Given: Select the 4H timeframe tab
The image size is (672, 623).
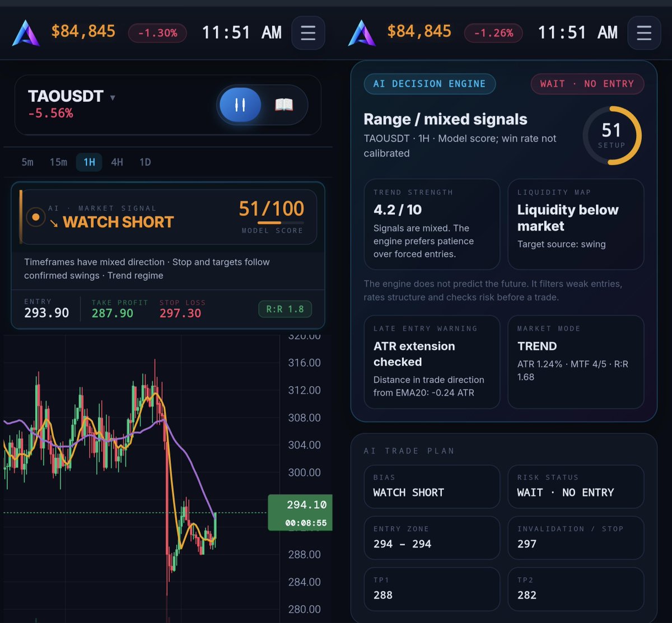Looking at the screenshot, I should (x=116, y=162).
